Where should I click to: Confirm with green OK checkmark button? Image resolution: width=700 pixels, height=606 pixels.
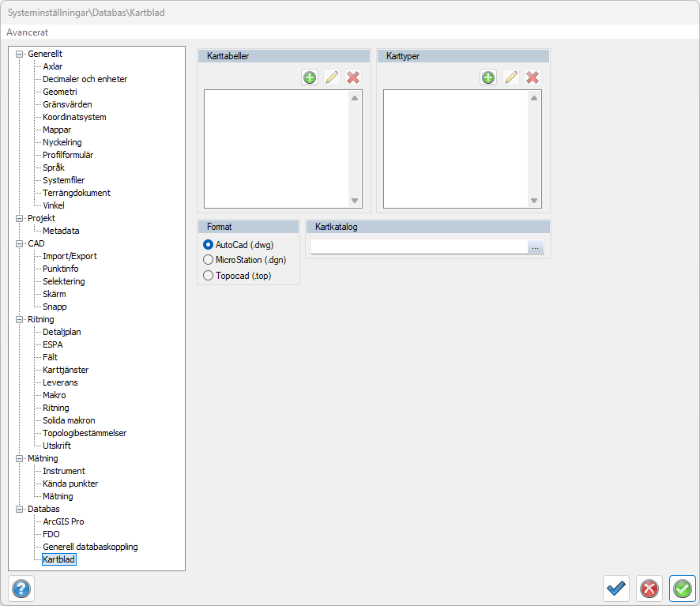(683, 589)
